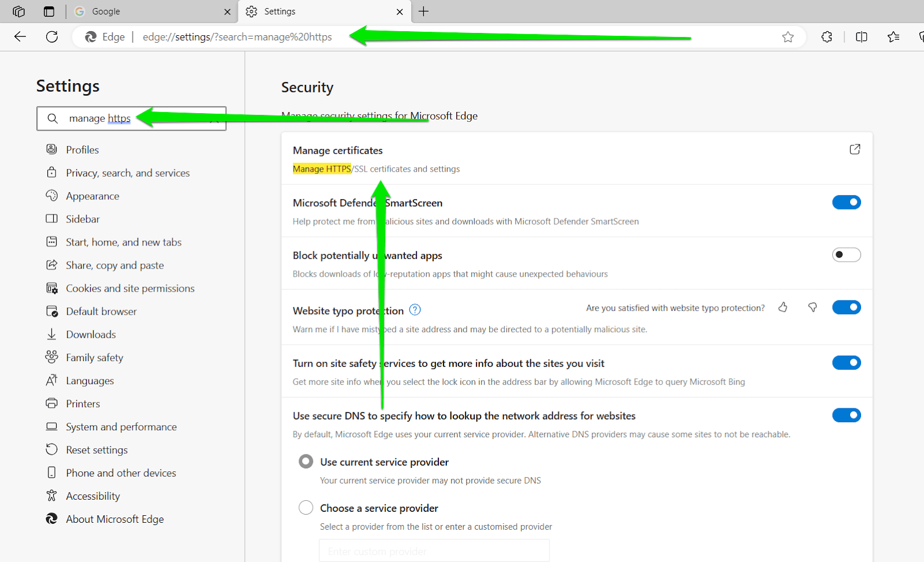This screenshot has width=924, height=562.
Task: Open the Extensions puzzle icon
Action: pyautogui.click(x=826, y=37)
